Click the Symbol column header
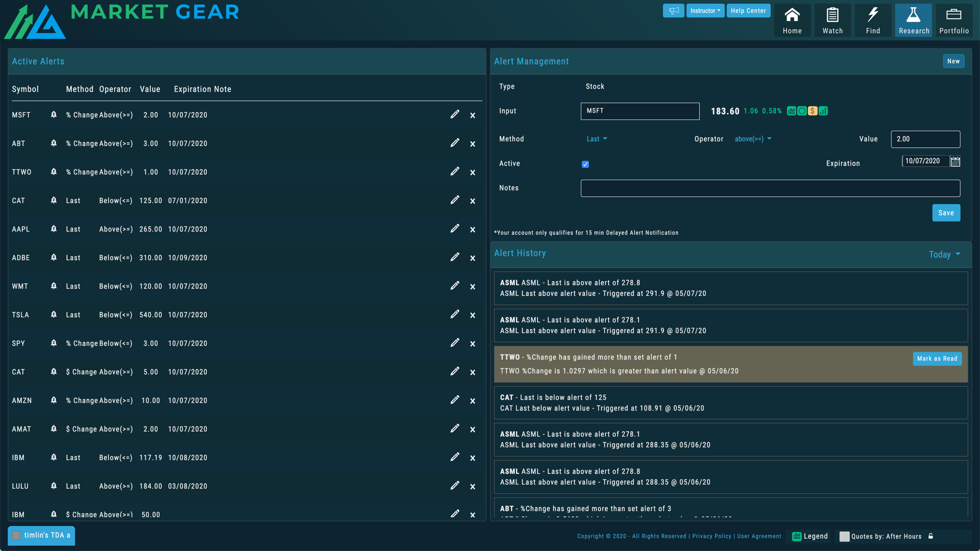The width and height of the screenshot is (980, 551). pos(26,89)
